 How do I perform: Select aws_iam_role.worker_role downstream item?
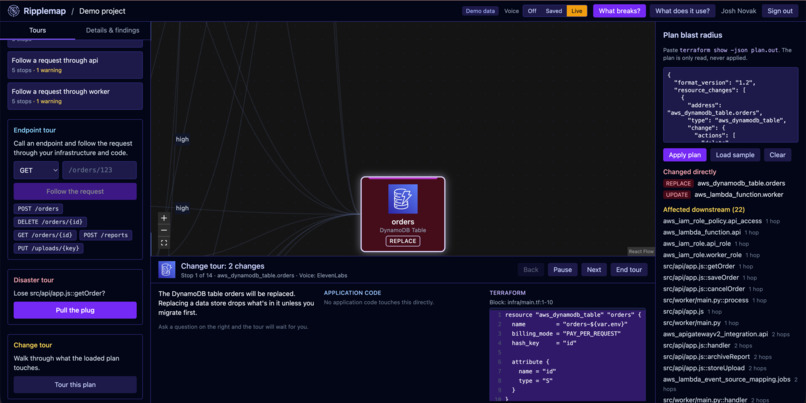click(x=702, y=255)
